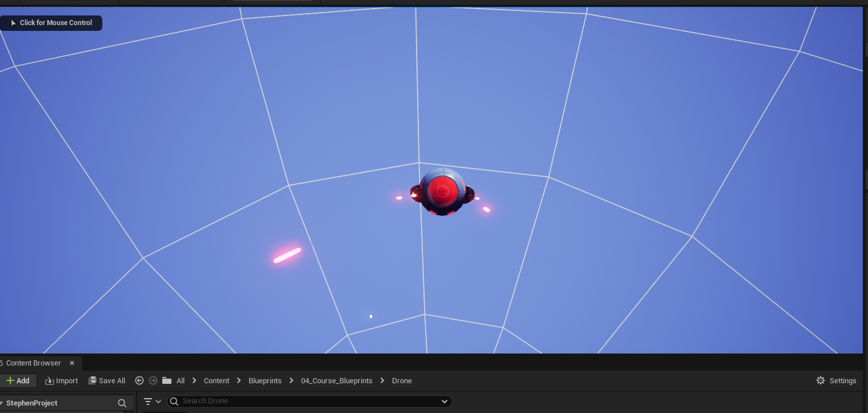
Task: Open the search history dropdown arrow
Action: [x=445, y=402]
